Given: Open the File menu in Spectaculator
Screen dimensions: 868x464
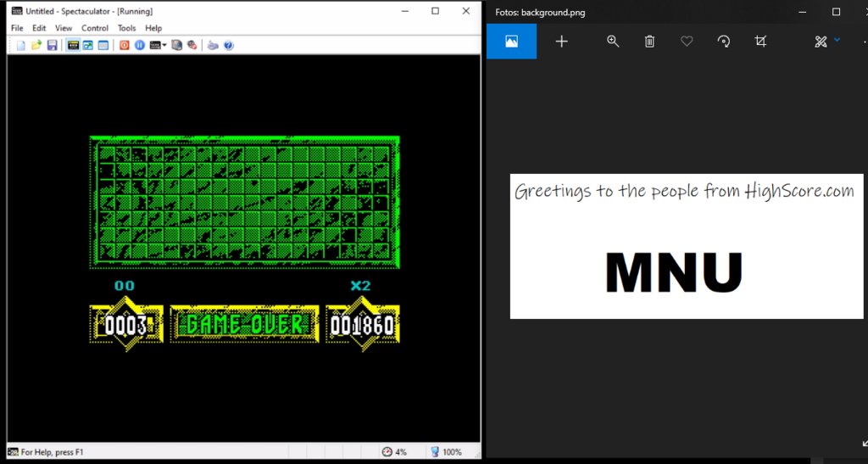Looking at the screenshot, I should pyautogui.click(x=17, y=28).
